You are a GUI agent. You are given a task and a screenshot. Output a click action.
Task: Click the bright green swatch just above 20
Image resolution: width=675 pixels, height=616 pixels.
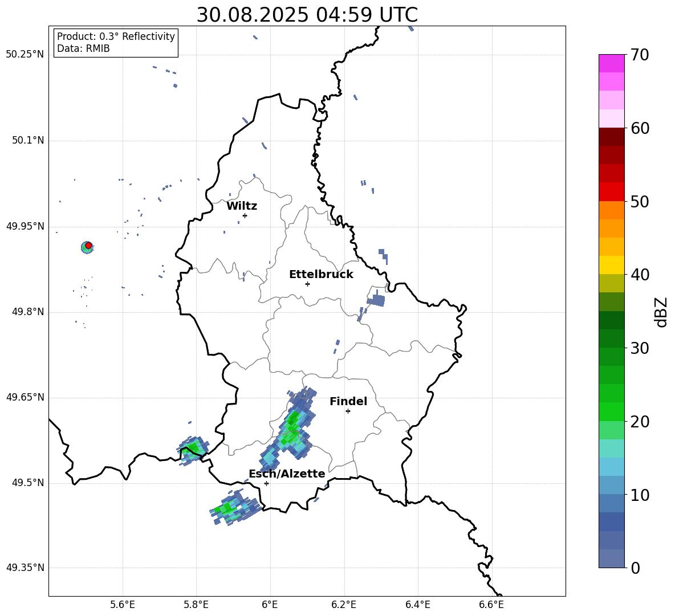(611, 411)
